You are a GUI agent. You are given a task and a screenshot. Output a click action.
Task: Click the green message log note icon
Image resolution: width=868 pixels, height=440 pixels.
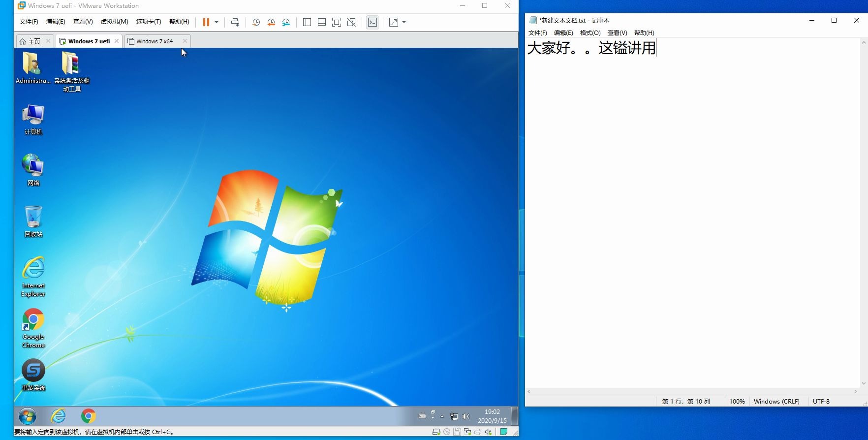pos(504,432)
